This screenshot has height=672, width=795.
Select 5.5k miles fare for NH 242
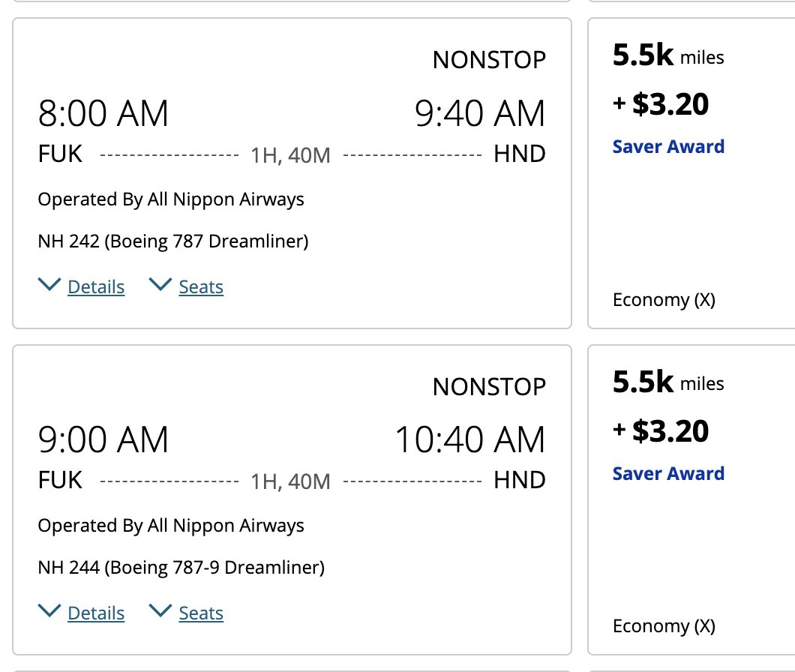point(667,56)
